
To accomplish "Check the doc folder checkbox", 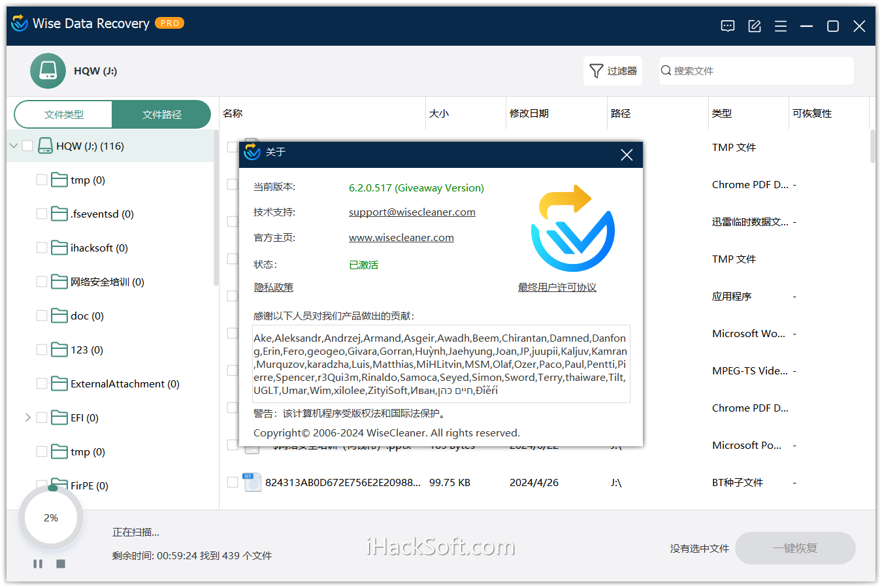I will pyautogui.click(x=42, y=316).
